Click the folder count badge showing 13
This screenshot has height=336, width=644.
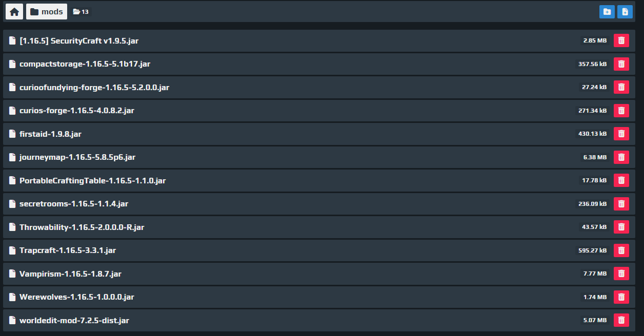[x=81, y=12]
